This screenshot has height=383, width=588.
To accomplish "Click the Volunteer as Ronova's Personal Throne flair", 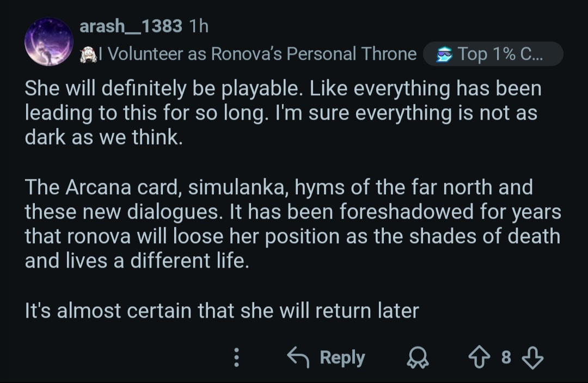I will (x=258, y=54).
